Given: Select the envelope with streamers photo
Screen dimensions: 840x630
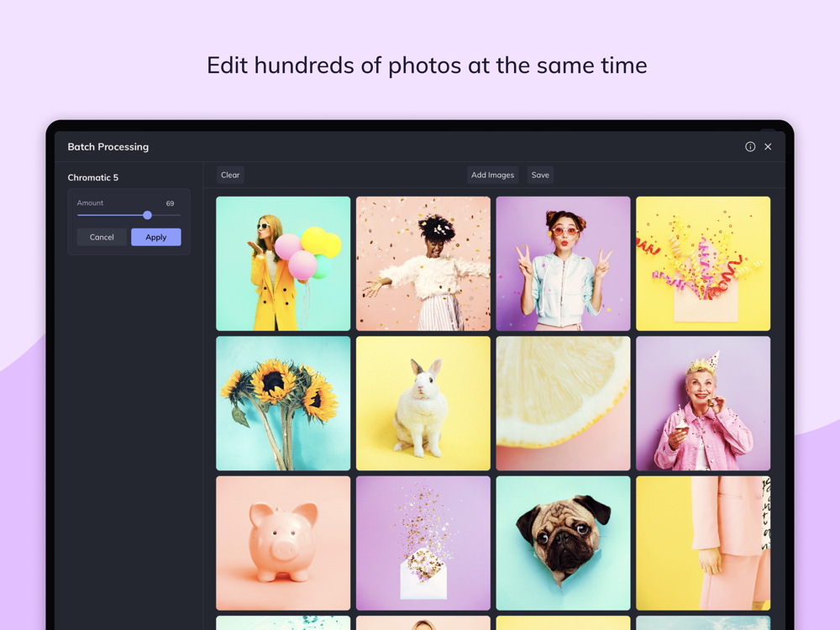Looking at the screenshot, I should [x=703, y=264].
